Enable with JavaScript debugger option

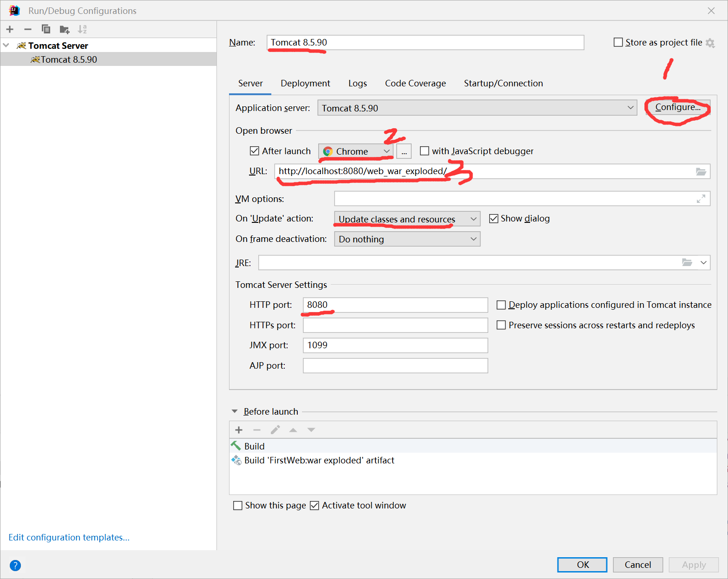[x=425, y=151]
